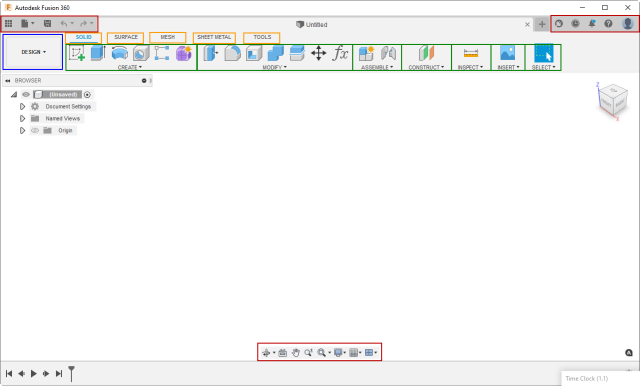The image size is (640, 386).
Task: Toggle visibility eye of Origin folder
Action: pyautogui.click(x=35, y=131)
